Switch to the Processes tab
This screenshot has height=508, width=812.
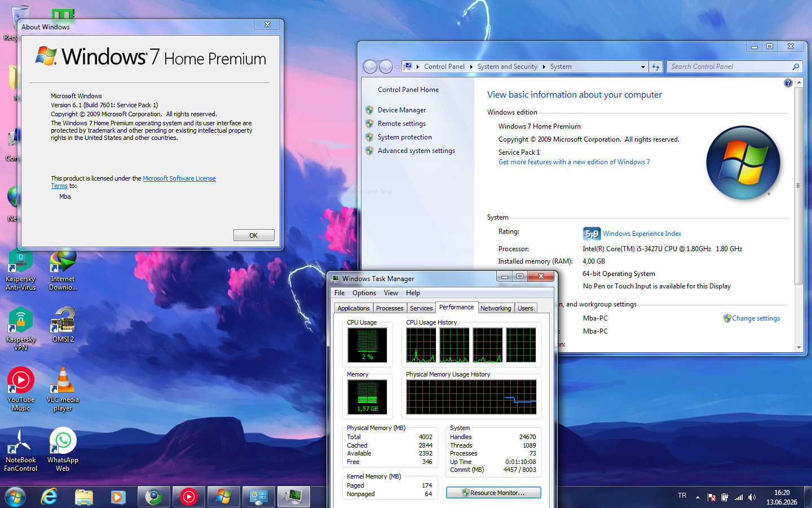390,308
